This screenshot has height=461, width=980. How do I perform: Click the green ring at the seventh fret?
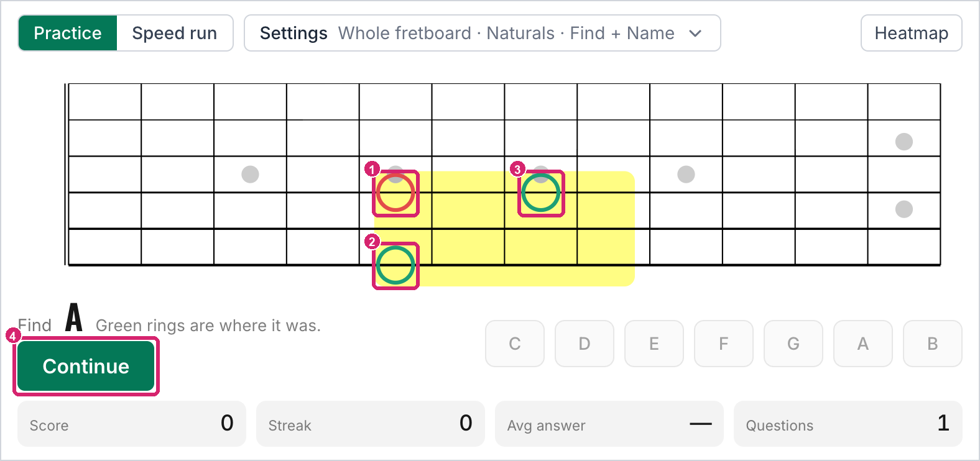tap(541, 193)
